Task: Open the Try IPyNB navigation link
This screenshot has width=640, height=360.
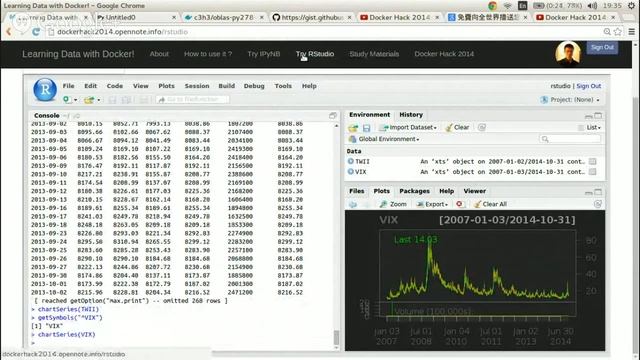Action: coord(264,54)
